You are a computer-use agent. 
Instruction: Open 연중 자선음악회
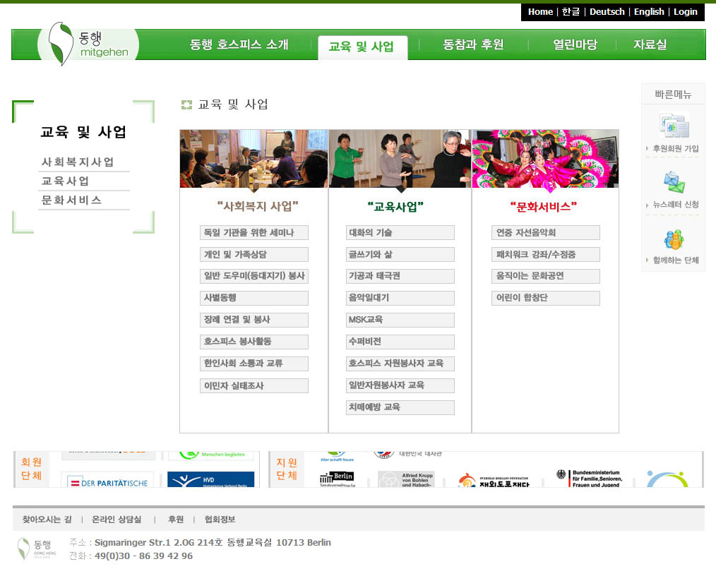546,233
